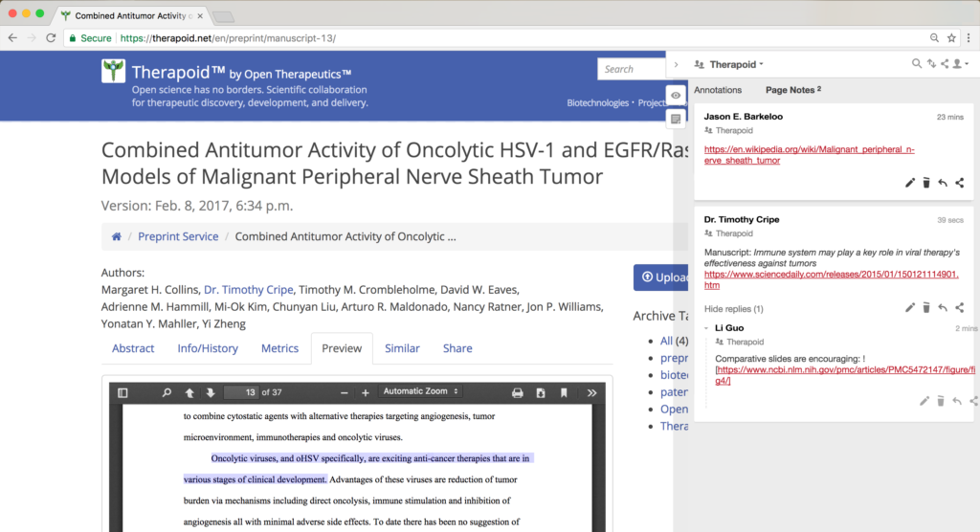Print the PDF document
This screenshot has width=980, height=532.
518,392
